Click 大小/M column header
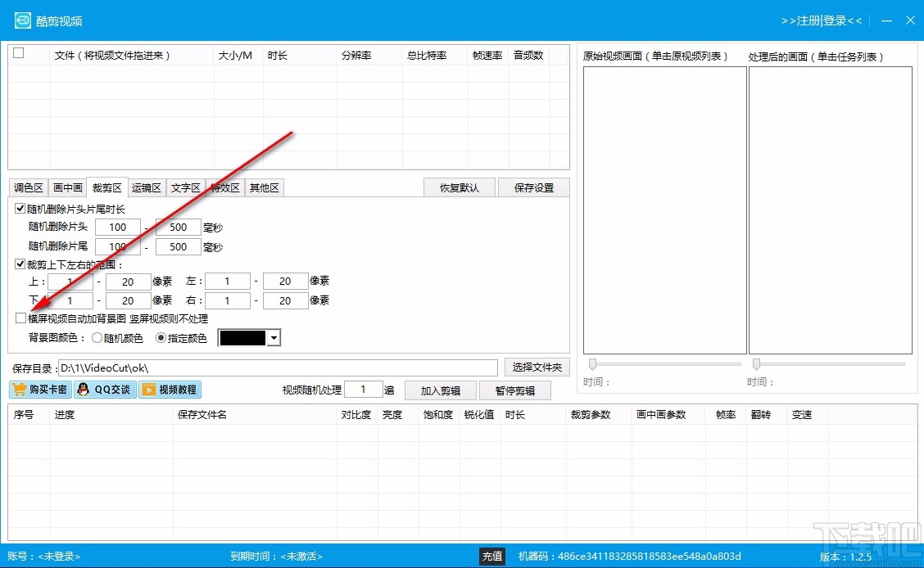 point(238,56)
